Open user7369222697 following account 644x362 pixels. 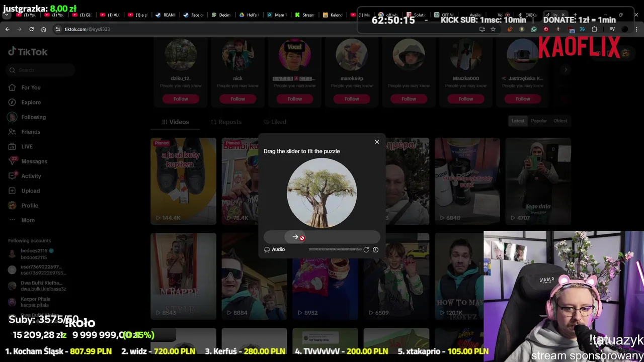tap(36, 270)
